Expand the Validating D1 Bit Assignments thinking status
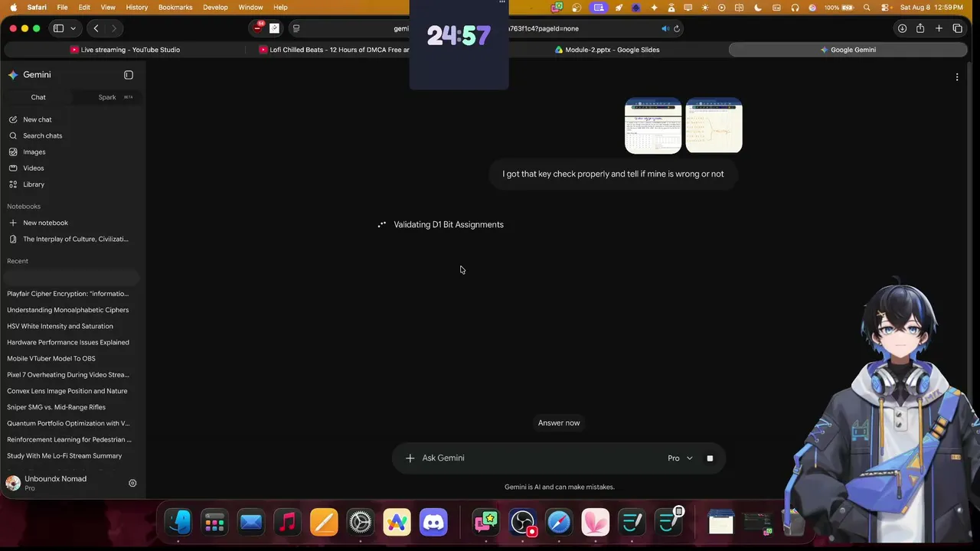Image resolution: width=980 pixels, height=551 pixels. point(449,225)
